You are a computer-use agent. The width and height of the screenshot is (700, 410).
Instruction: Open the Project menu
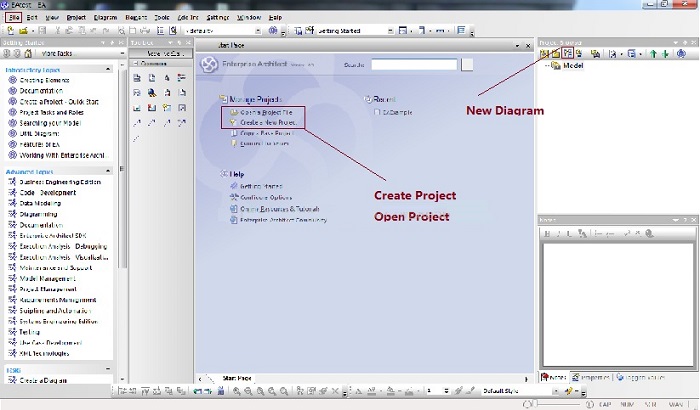click(76, 17)
